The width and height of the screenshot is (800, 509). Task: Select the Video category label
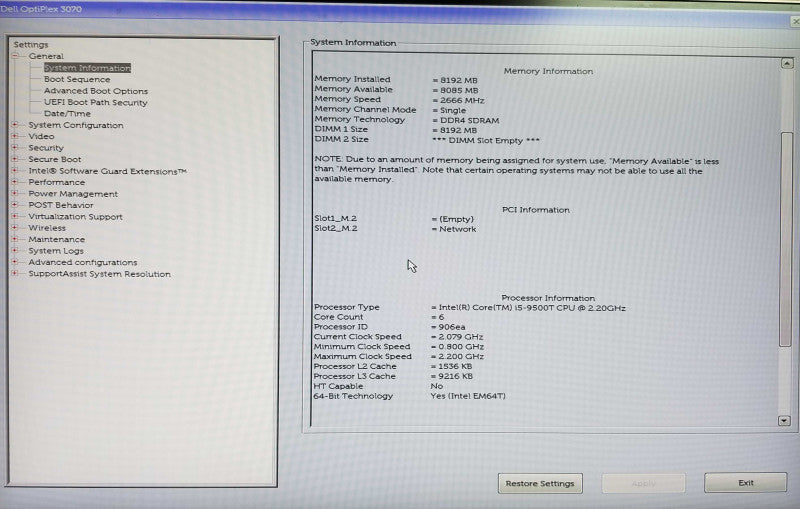[41, 136]
